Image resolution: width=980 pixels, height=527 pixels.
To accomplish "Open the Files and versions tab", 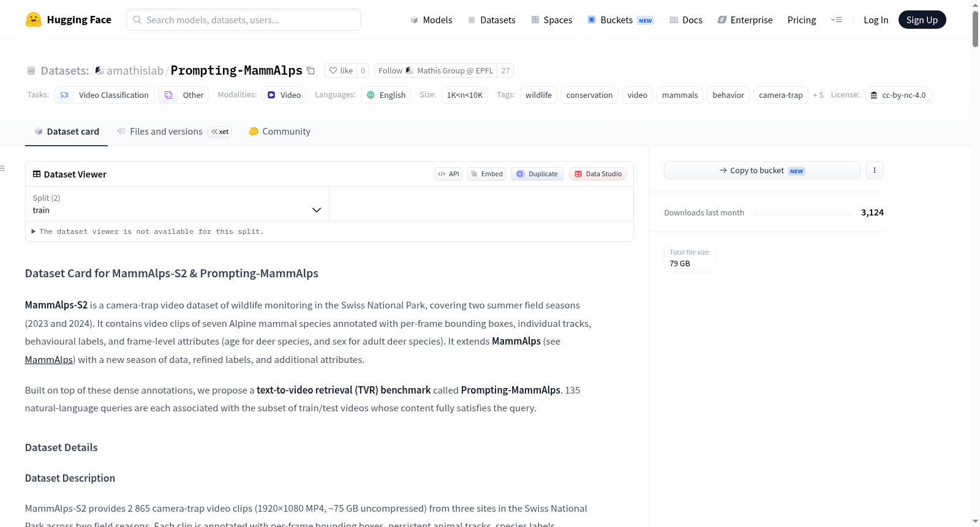I will click(x=174, y=131).
